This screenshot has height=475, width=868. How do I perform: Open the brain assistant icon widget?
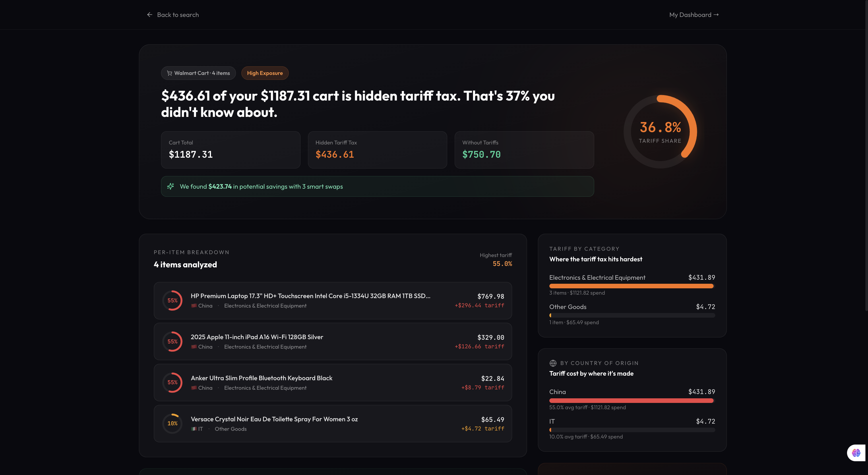[856, 453]
